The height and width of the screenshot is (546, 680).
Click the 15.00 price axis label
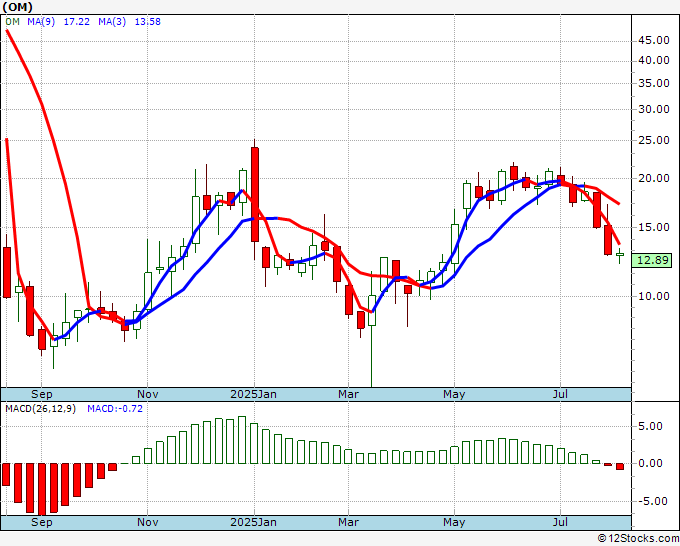pyautogui.click(x=654, y=227)
